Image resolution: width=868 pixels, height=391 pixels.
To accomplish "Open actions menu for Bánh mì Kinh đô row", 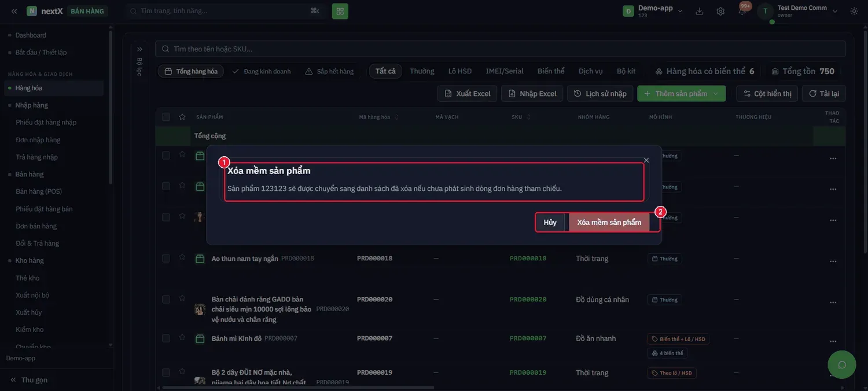I will pyautogui.click(x=833, y=341).
